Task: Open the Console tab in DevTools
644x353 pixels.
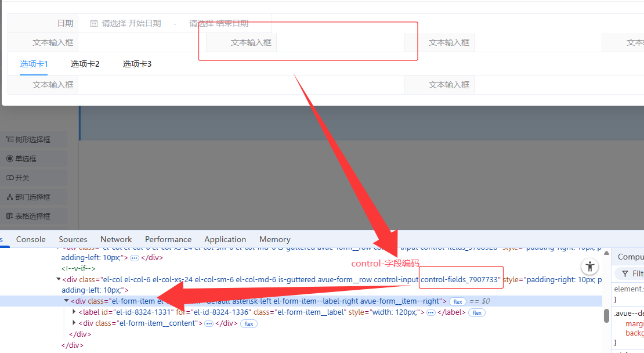Action: click(31, 239)
